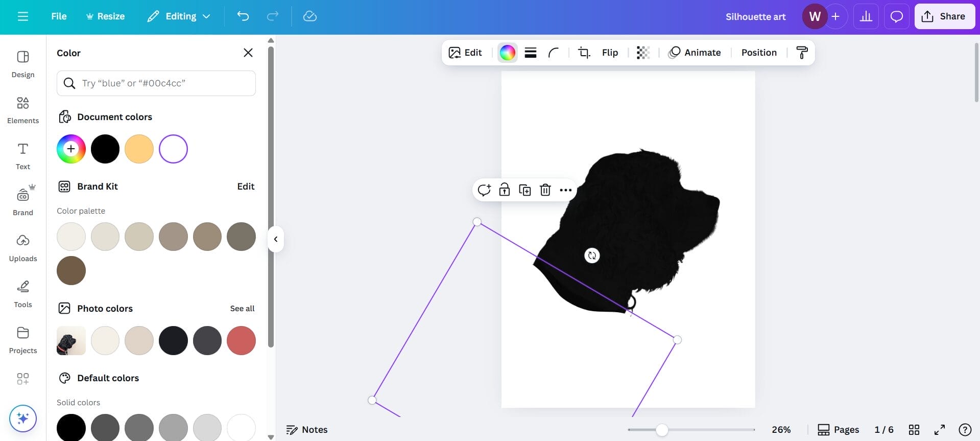Open corner rounding option
This screenshot has height=441, width=980.
pyautogui.click(x=554, y=53)
